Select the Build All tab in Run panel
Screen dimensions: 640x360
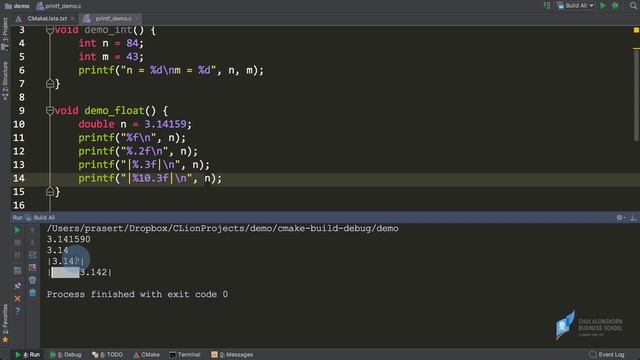click(x=40, y=218)
